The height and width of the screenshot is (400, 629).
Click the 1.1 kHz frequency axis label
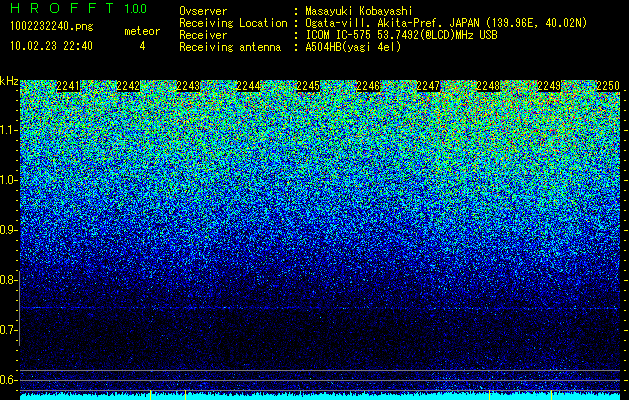8,130
